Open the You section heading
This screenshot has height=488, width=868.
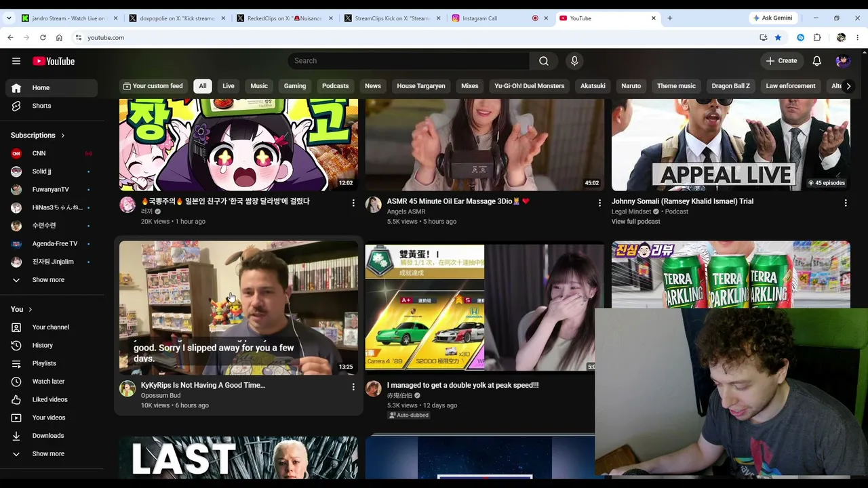pyautogui.click(x=21, y=309)
